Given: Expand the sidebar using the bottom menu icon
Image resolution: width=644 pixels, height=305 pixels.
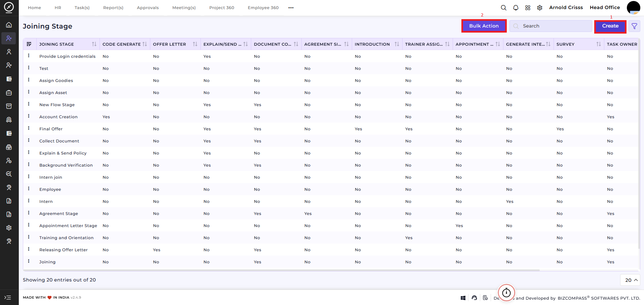Looking at the screenshot, I should (x=8, y=298).
